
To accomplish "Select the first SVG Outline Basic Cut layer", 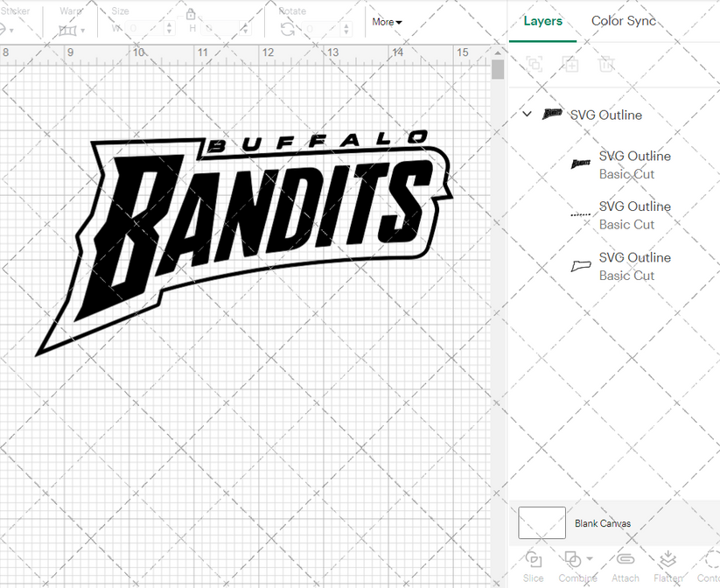I will pyautogui.click(x=635, y=164).
